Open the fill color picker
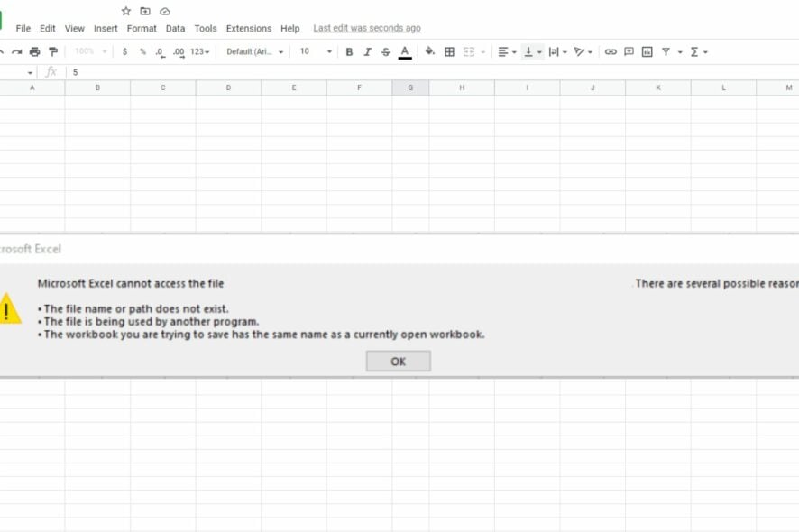Viewport: 799px width, 532px height. [x=429, y=51]
